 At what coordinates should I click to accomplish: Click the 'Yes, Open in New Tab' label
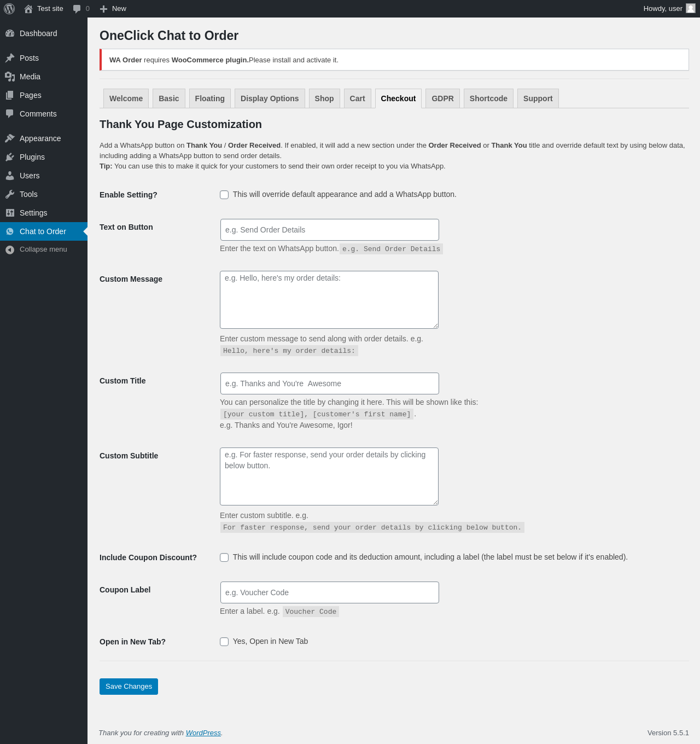(270, 641)
